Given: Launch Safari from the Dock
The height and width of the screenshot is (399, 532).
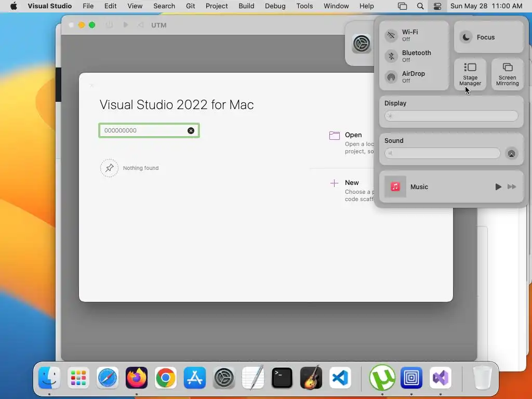Looking at the screenshot, I should coord(108,378).
